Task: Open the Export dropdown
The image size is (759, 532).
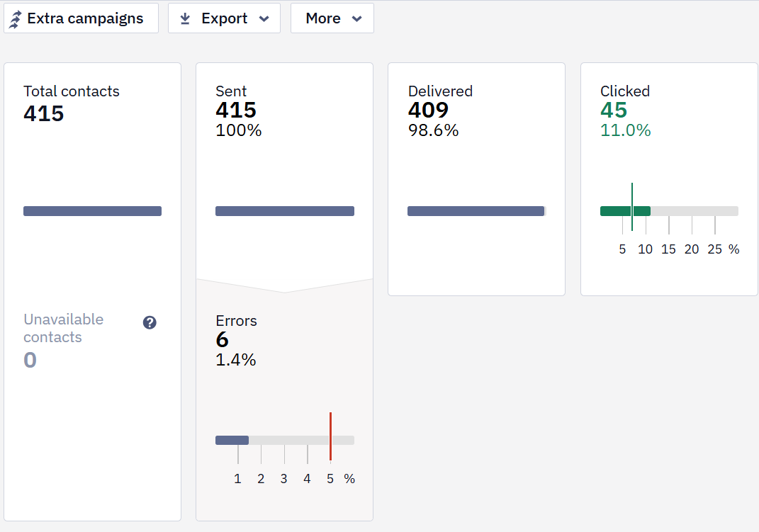Action: (x=224, y=18)
